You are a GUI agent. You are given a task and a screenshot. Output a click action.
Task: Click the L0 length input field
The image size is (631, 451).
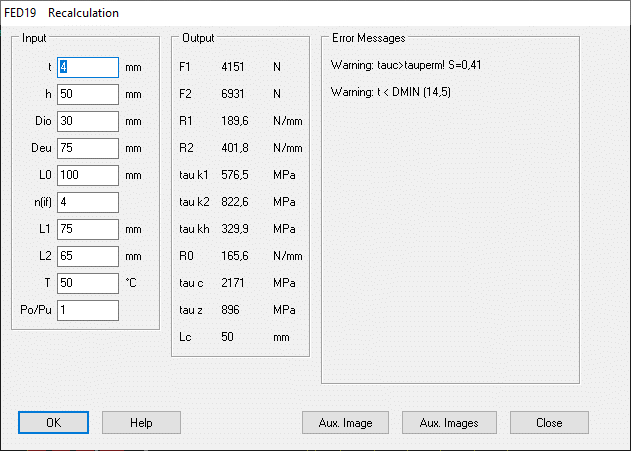(x=88, y=175)
